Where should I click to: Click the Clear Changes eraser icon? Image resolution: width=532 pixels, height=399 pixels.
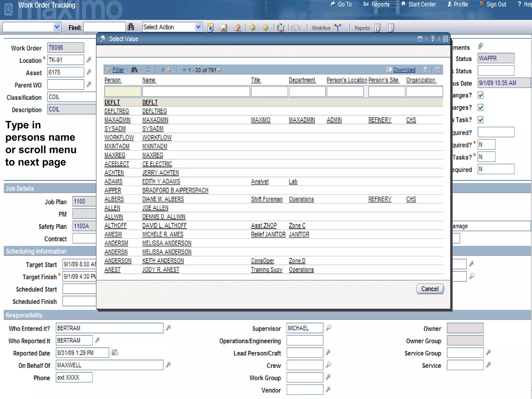[237, 28]
